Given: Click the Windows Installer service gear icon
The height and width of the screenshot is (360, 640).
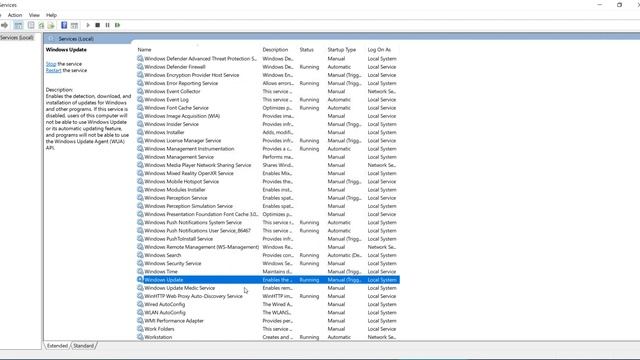Looking at the screenshot, I should (140, 132).
